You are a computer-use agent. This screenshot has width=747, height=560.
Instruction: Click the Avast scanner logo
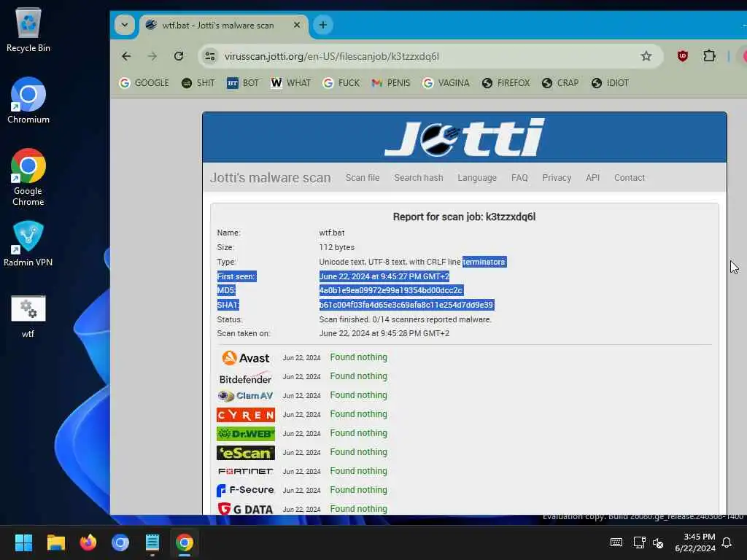pos(246,357)
